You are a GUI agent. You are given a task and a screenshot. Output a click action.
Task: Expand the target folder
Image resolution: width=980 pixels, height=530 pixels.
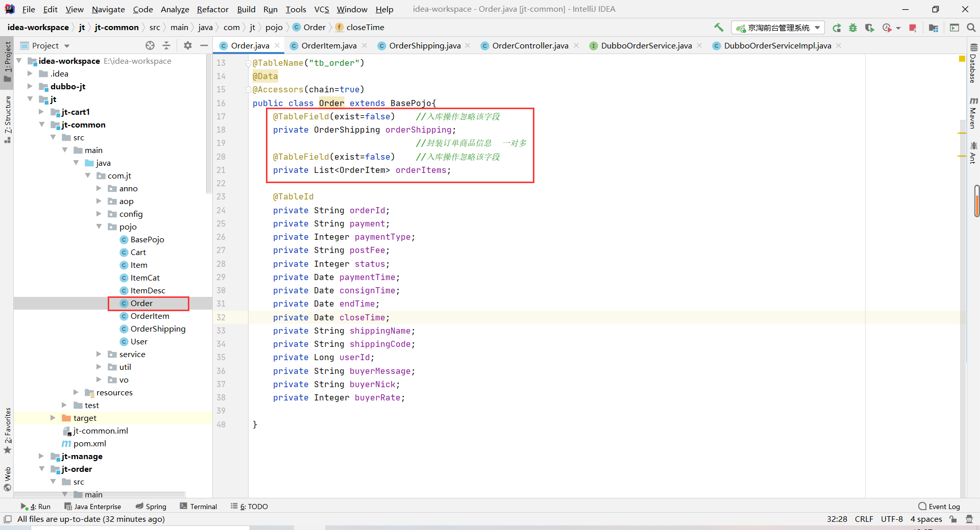click(53, 418)
